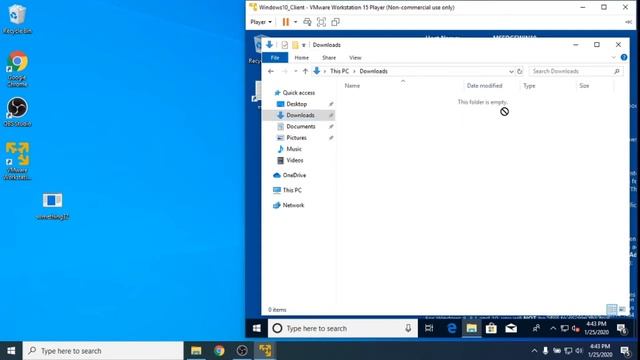Open Task View in the guest taskbar
Screen dimensions: 640x360
pos(429,328)
